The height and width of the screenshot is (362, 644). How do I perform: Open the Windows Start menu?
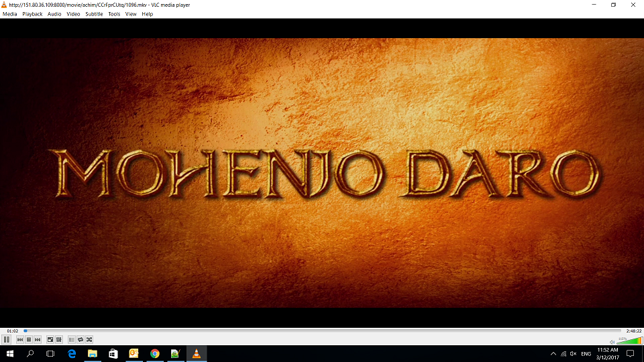click(10, 353)
